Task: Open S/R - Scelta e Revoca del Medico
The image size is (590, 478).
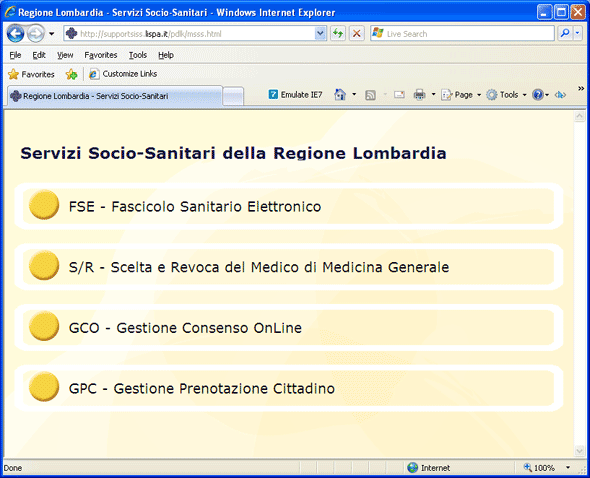Action: [288, 267]
